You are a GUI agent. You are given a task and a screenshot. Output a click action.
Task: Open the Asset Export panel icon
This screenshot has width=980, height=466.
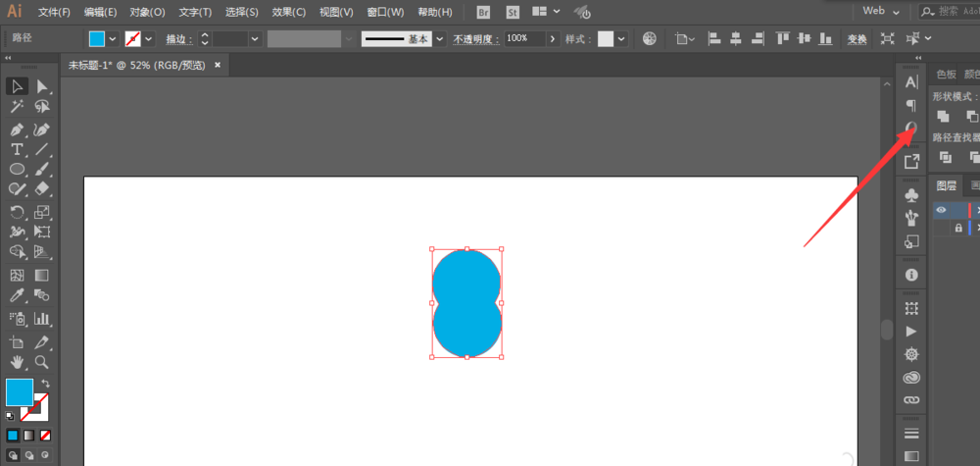[x=911, y=162]
